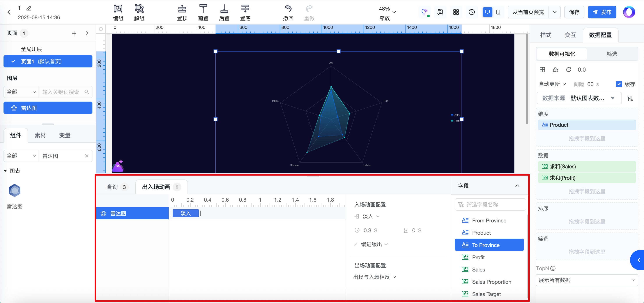Open data source settings sliders icon
This screenshot has width=644, height=303.
point(630,99)
